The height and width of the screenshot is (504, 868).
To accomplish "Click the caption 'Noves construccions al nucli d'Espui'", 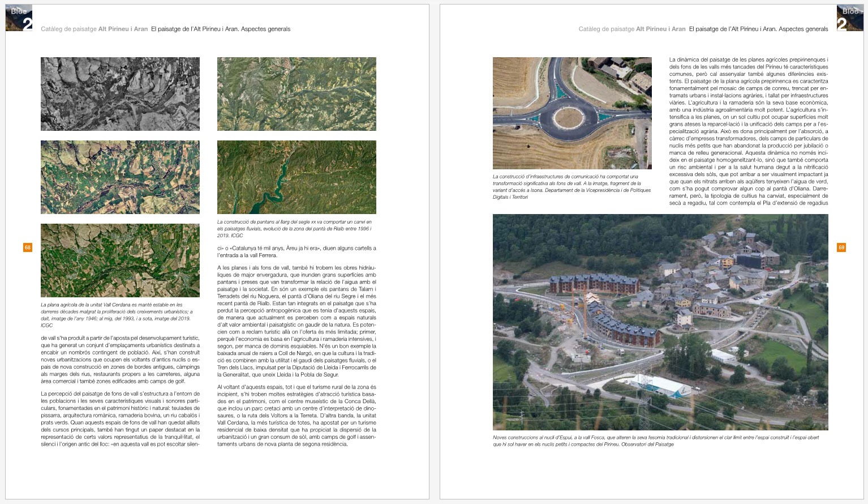I will click(x=656, y=441).
